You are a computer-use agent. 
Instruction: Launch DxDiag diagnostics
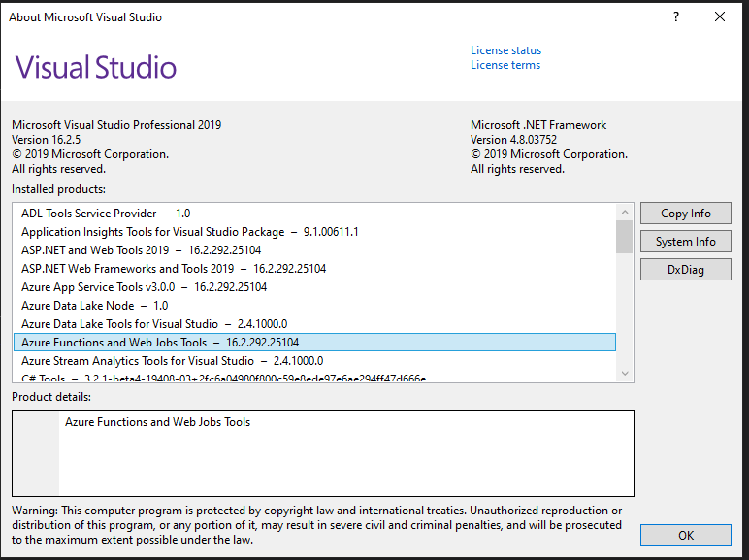(x=686, y=270)
